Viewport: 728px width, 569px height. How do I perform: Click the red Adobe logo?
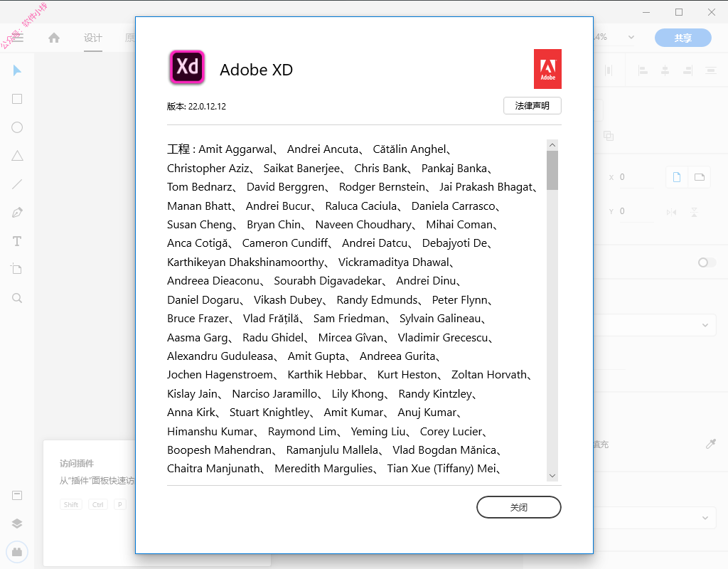coord(548,69)
